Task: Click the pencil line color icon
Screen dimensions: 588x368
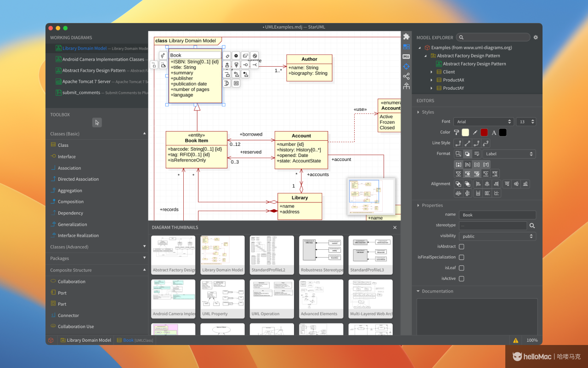Action: [475, 132]
